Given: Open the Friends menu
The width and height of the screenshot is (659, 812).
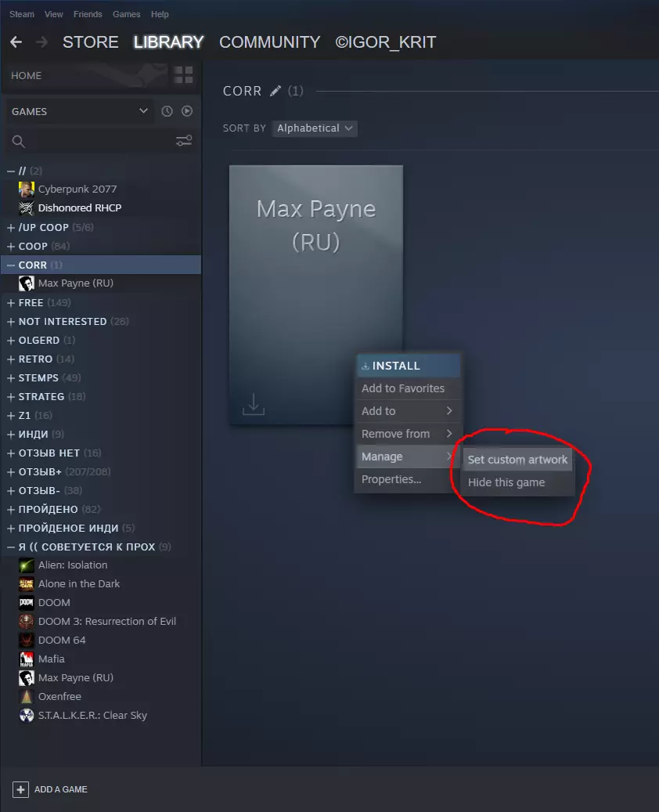Looking at the screenshot, I should (88, 15).
